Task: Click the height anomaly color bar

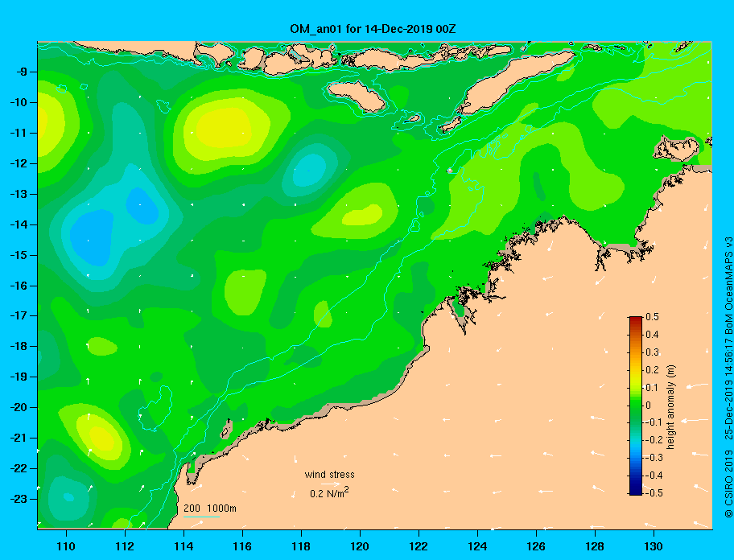Action: click(x=636, y=406)
